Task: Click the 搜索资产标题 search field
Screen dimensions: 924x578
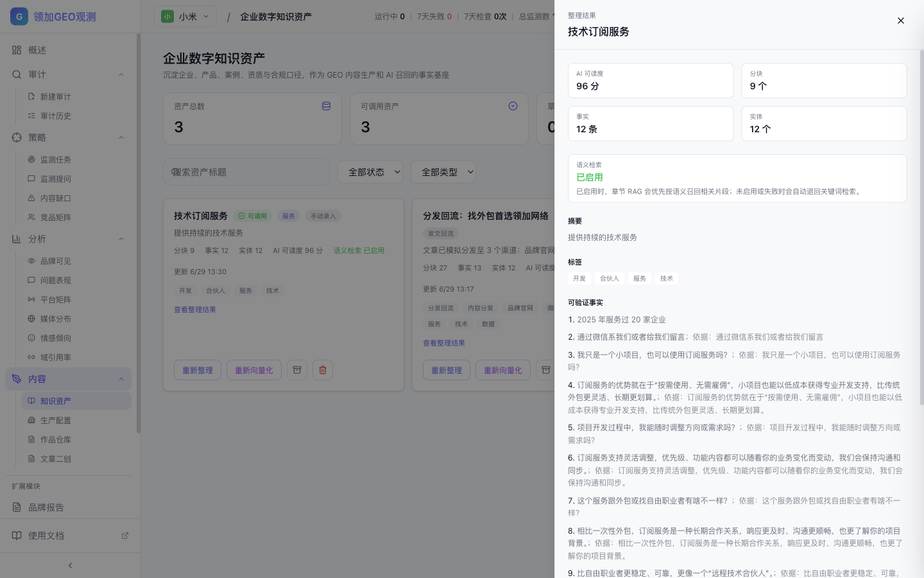Action: click(246, 172)
